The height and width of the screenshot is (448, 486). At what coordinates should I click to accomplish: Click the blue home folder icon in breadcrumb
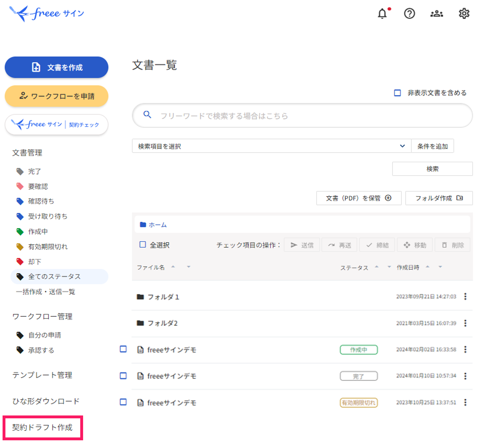point(143,225)
